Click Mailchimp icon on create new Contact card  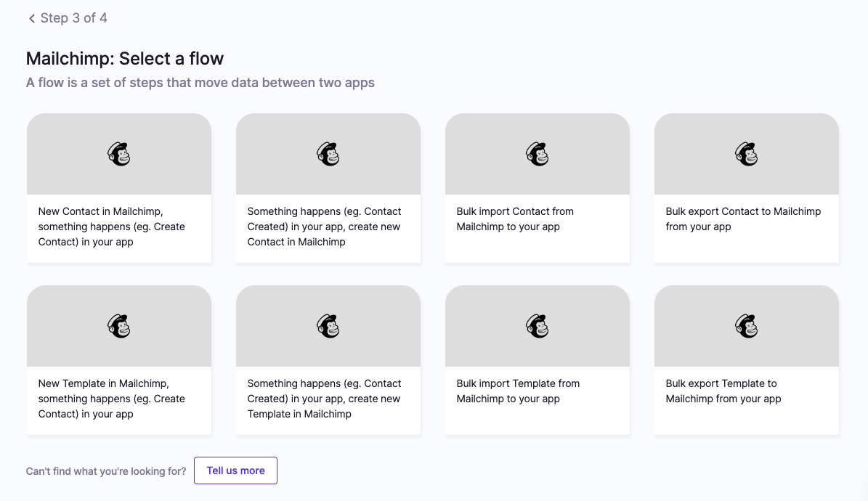(328, 154)
